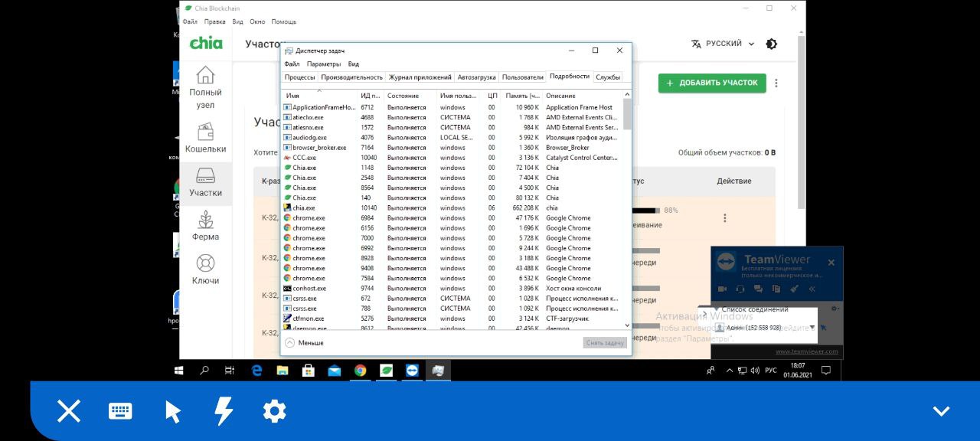Open Windows taskbar search
The image size is (980, 441).
point(204,371)
